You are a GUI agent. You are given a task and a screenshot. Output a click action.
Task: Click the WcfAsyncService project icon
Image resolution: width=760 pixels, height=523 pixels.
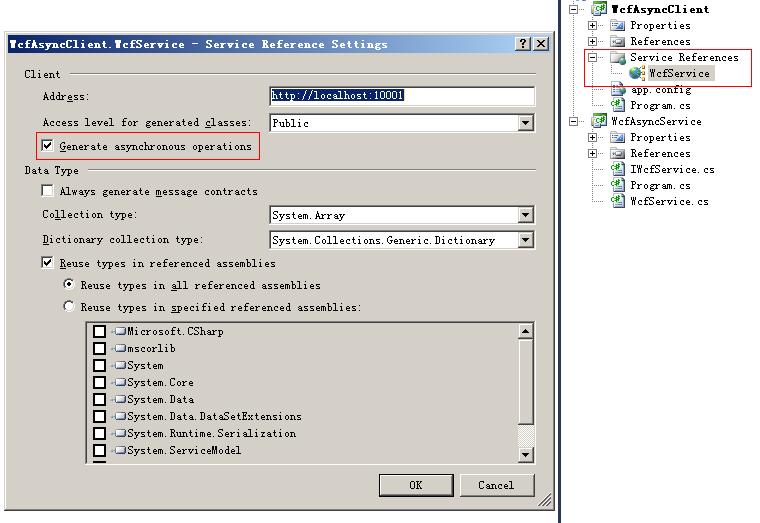[x=600, y=121]
